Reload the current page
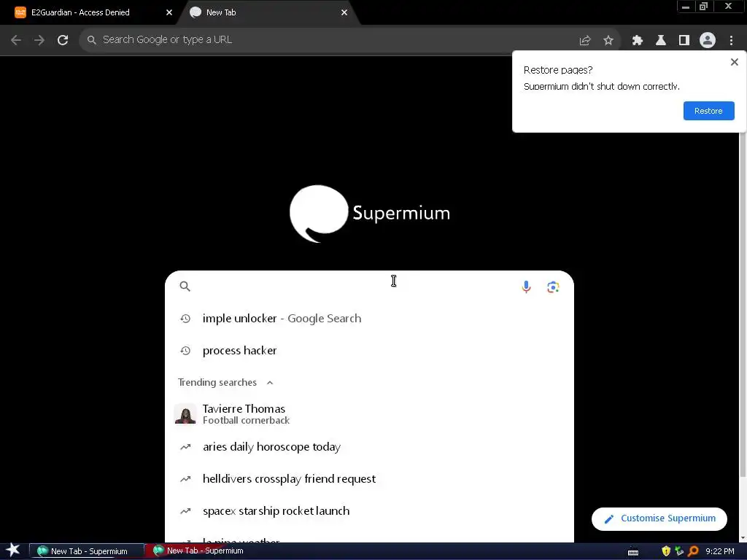747x560 pixels. (63, 40)
